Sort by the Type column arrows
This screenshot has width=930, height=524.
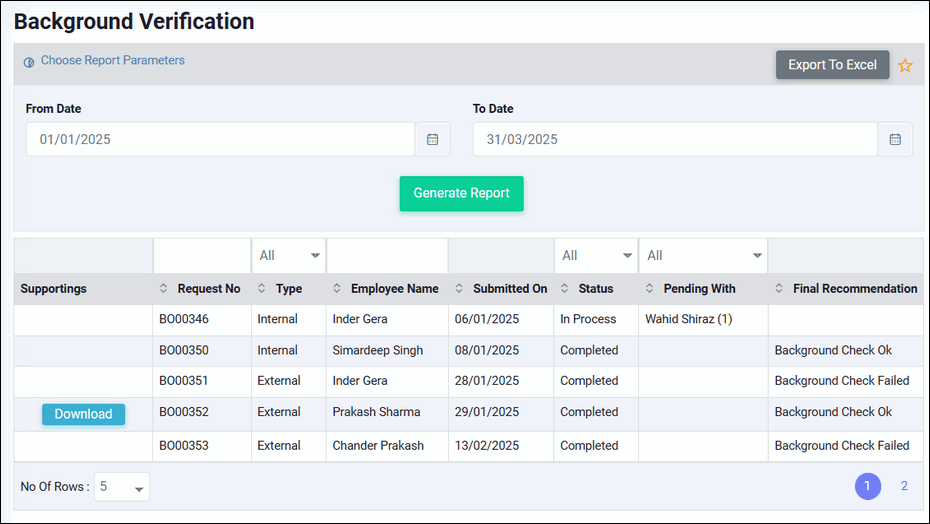click(x=262, y=289)
